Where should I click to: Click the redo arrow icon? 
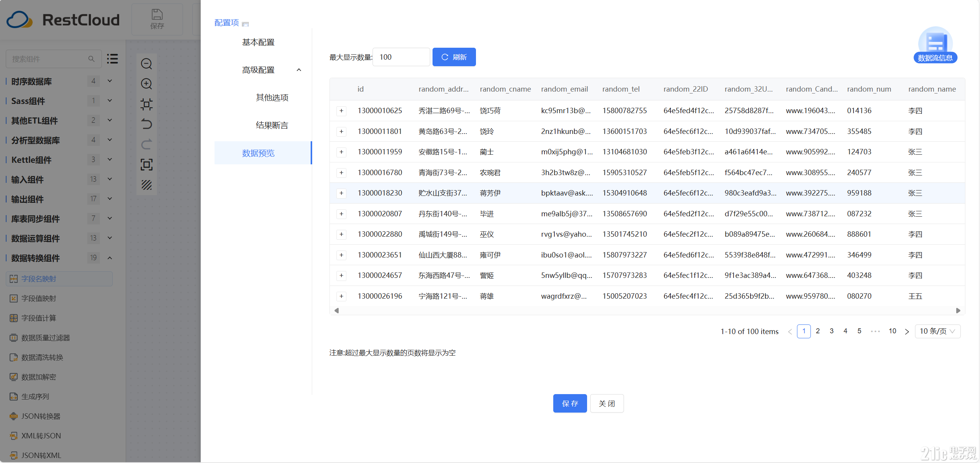click(x=146, y=145)
